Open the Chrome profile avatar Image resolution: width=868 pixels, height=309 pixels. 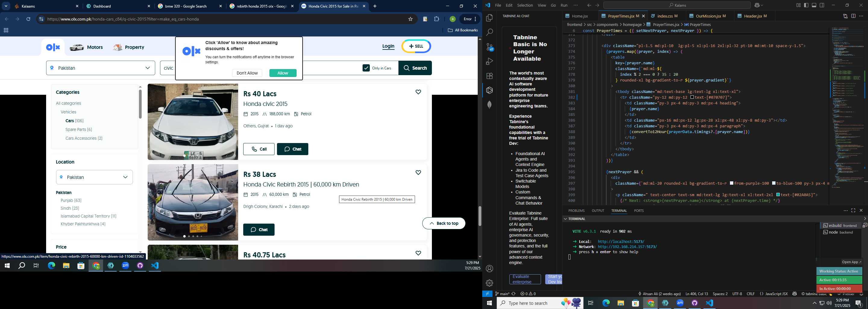[x=452, y=19]
